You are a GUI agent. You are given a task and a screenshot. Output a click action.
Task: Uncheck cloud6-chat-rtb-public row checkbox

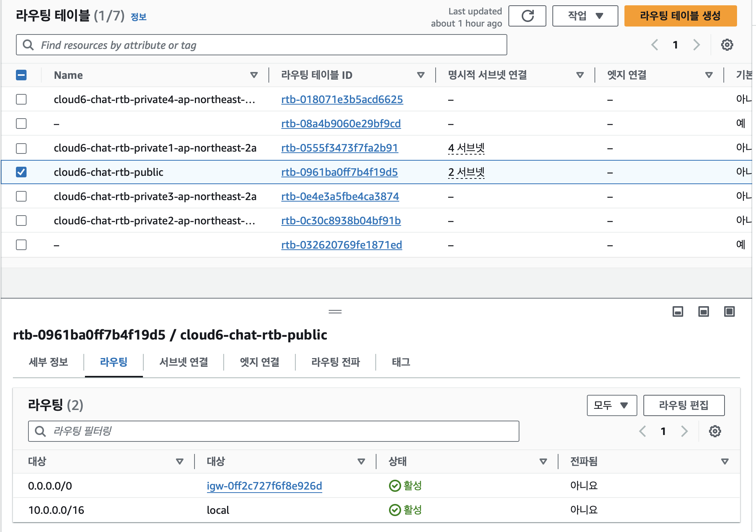21,172
